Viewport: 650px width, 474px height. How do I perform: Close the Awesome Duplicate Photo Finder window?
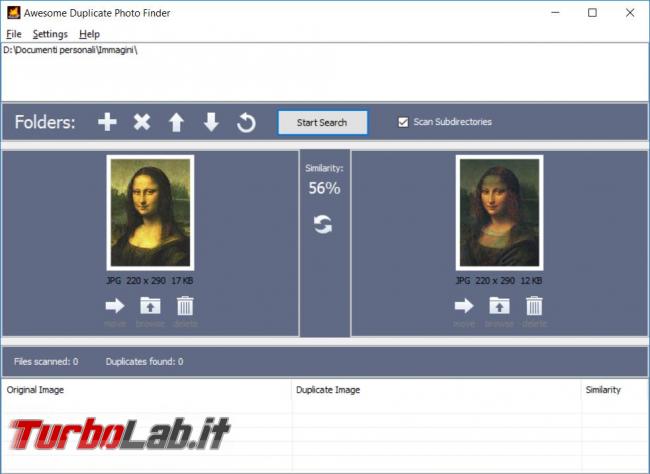click(x=630, y=13)
